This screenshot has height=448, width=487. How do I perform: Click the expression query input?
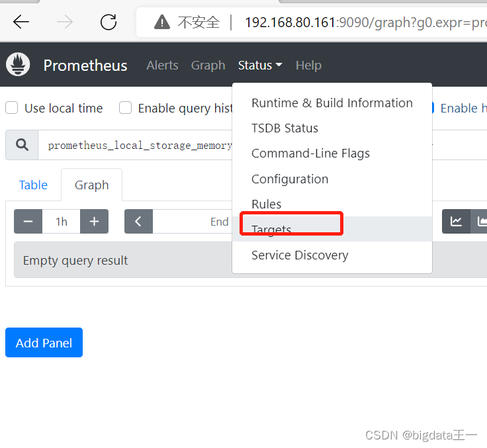(x=135, y=145)
